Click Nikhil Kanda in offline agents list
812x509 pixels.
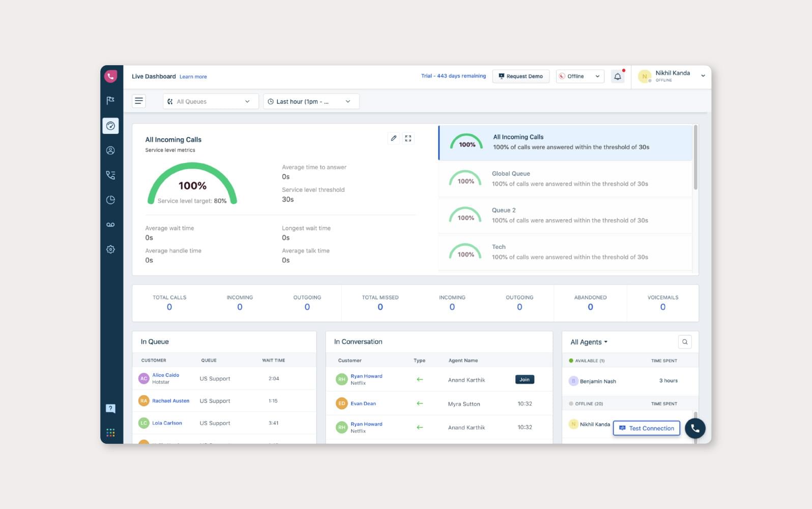tap(595, 425)
